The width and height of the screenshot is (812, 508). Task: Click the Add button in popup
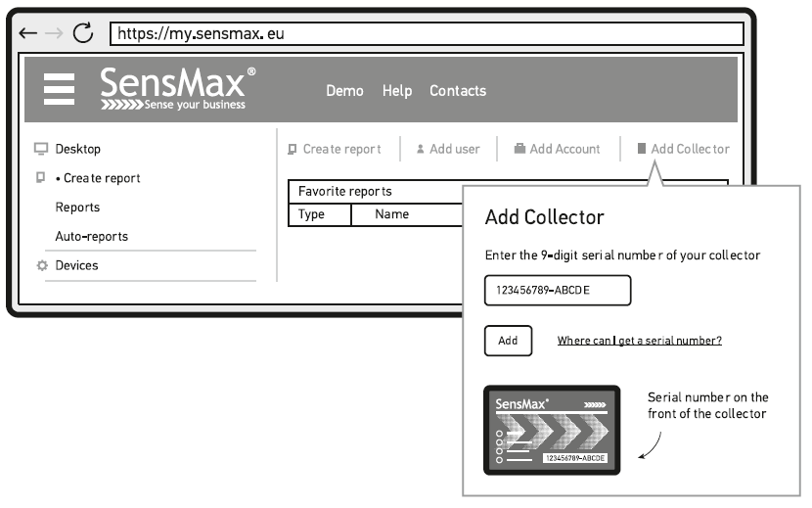tap(508, 341)
